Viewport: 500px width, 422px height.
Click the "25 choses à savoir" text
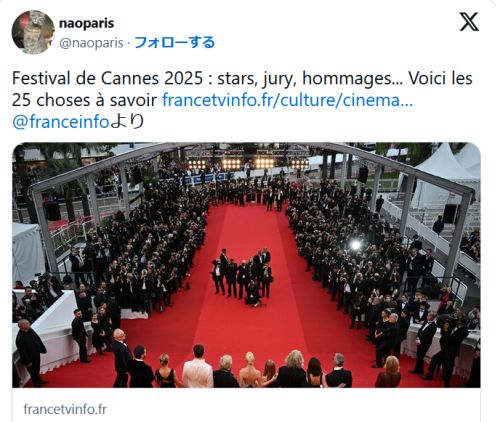pos(84,100)
